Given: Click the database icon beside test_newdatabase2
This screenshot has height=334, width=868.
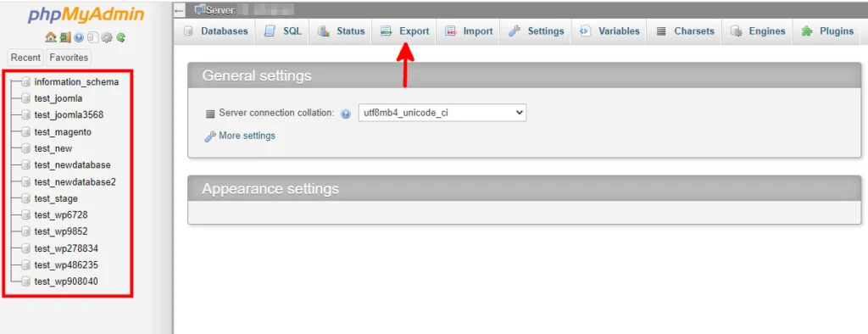Looking at the screenshot, I should (x=25, y=181).
